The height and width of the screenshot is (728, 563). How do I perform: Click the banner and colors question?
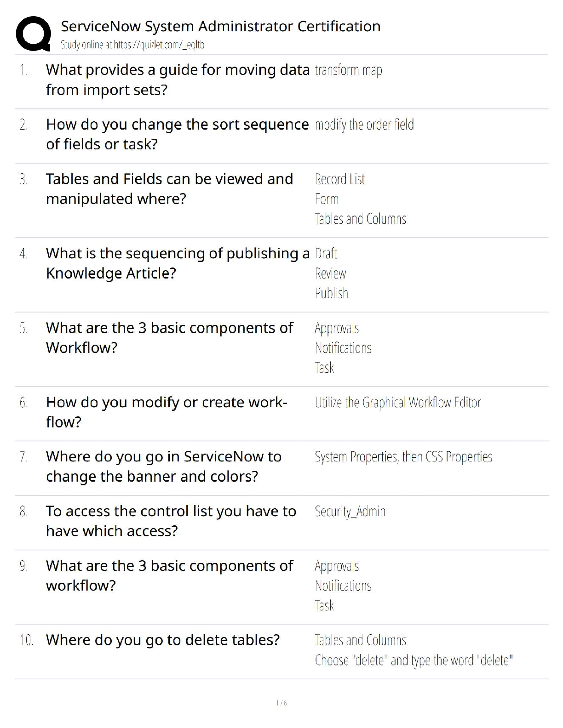pyautogui.click(x=164, y=466)
